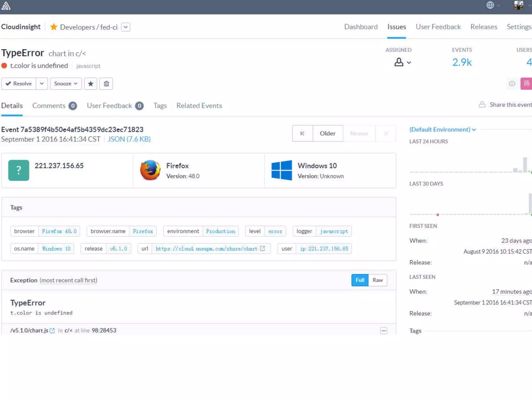
Task: Delete the issue via the trash icon
Action: [x=106, y=84]
